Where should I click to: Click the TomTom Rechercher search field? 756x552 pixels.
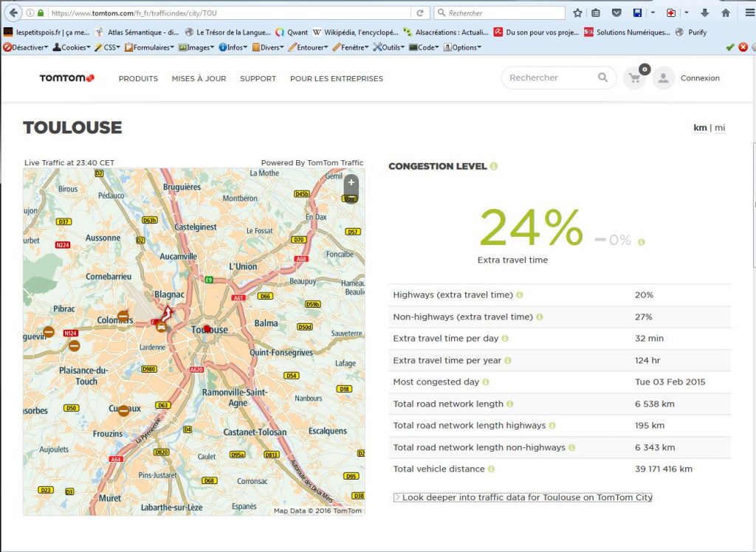[x=550, y=77]
